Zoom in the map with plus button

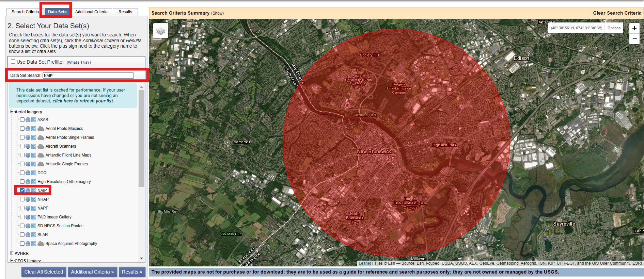(x=634, y=28)
